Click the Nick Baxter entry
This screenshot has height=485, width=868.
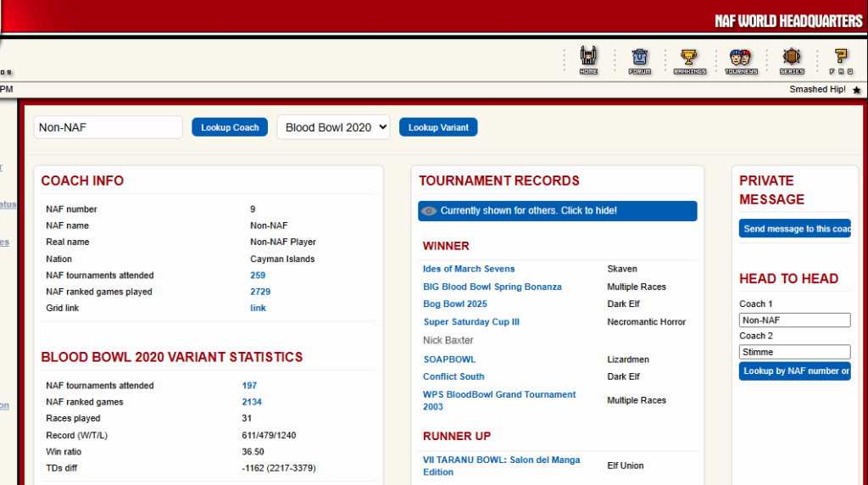tap(448, 341)
